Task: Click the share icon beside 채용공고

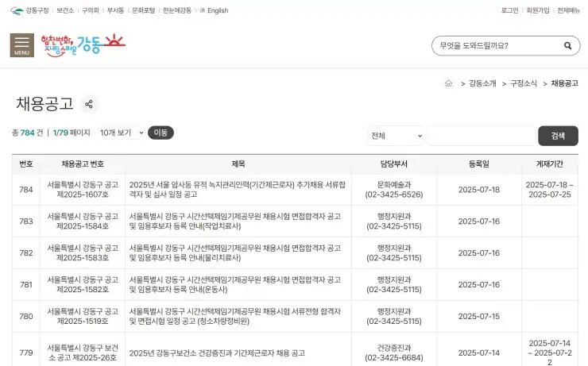Action: pyautogui.click(x=89, y=104)
